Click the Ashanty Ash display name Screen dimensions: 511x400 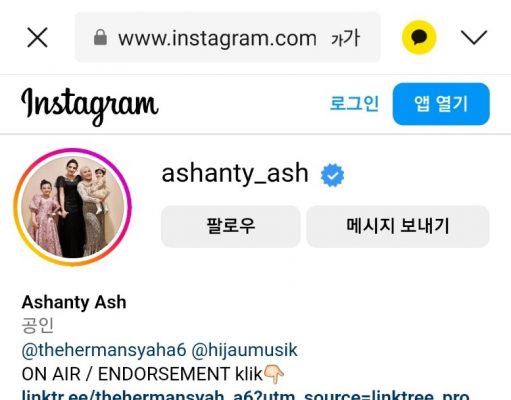(x=74, y=302)
